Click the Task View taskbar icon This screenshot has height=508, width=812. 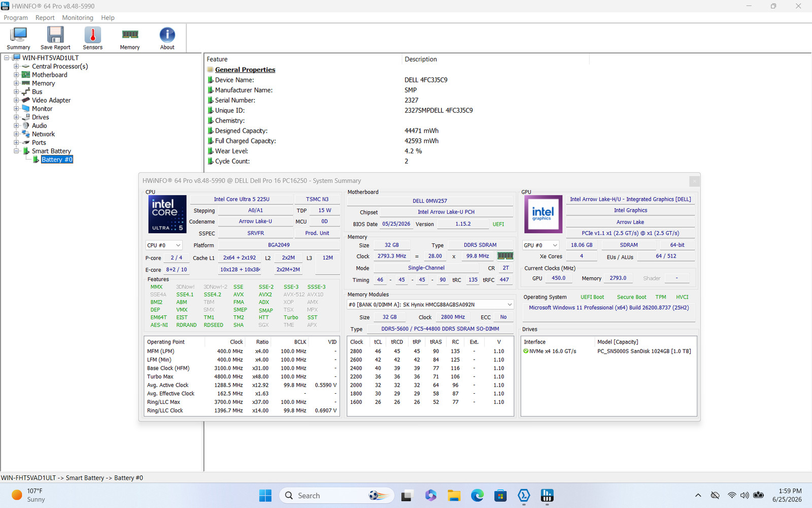coord(407,495)
